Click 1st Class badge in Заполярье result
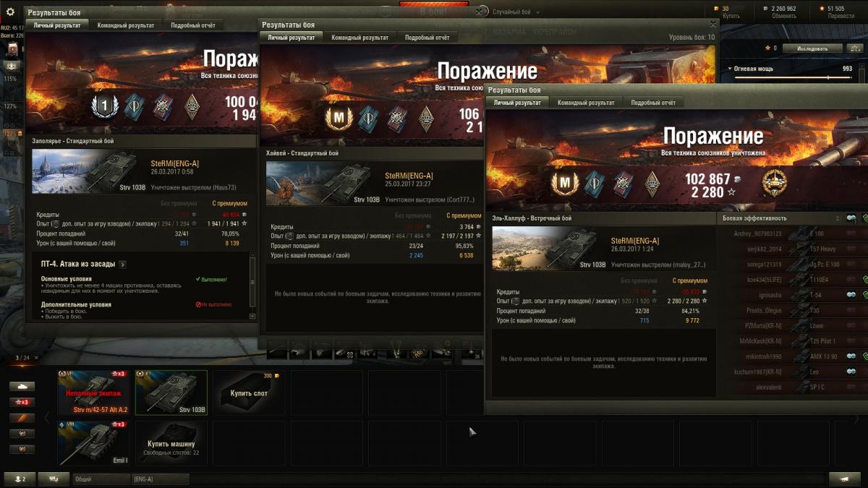Screen dimensions: 868x488 (103, 107)
